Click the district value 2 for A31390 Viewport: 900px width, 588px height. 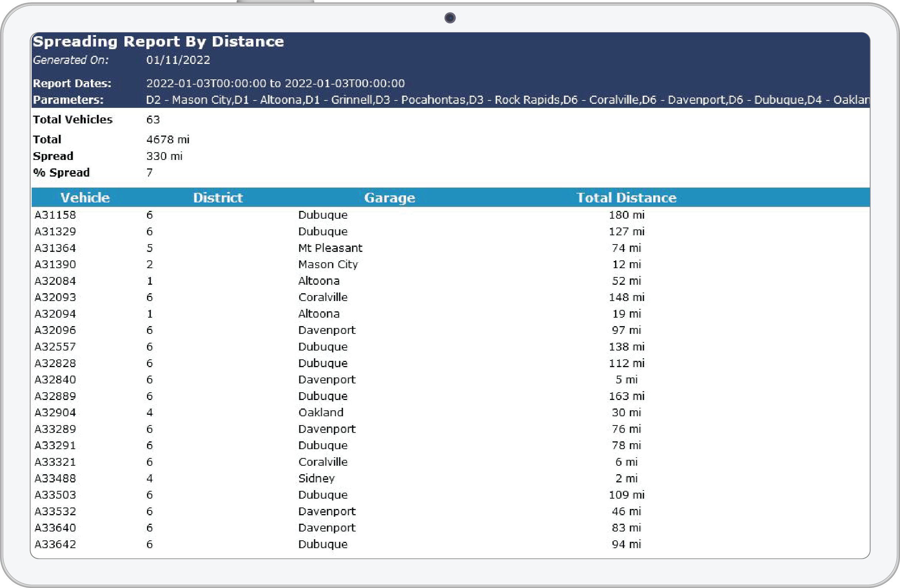[x=150, y=264]
